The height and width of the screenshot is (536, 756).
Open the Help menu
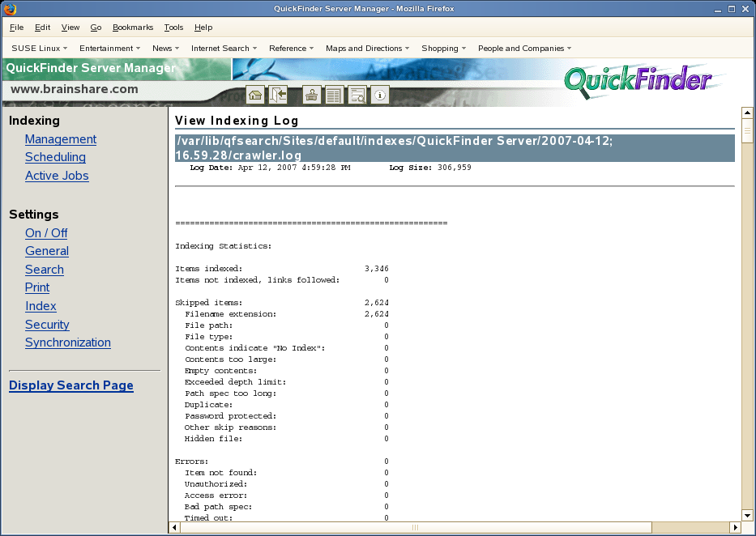pos(203,28)
